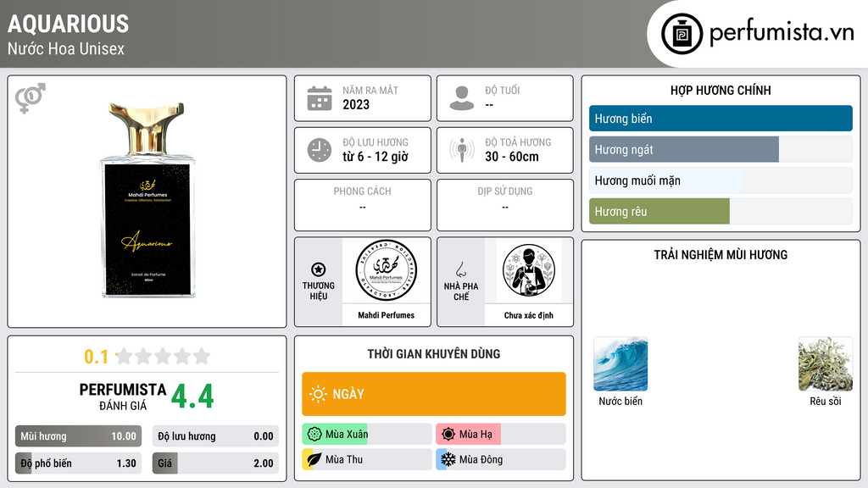868x488 pixels.
Task: Click the Mahdi Perfumes brand name
Action: [x=386, y=315]
